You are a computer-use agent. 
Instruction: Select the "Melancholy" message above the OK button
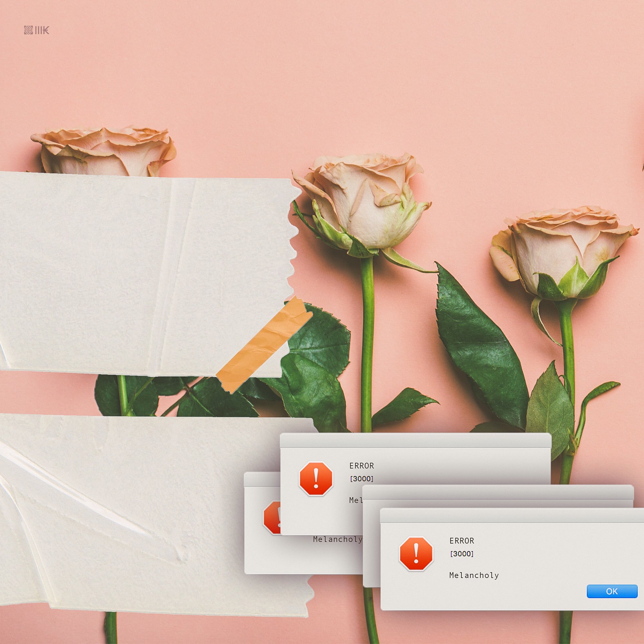474,575
